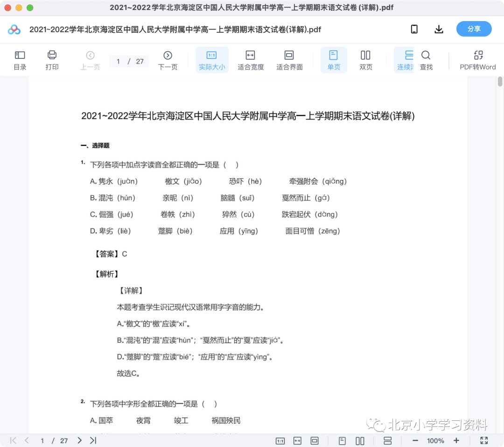Viewport: 504px width, 447px height.
Task: Click the 【解析】 label
Action: [107, 274]
